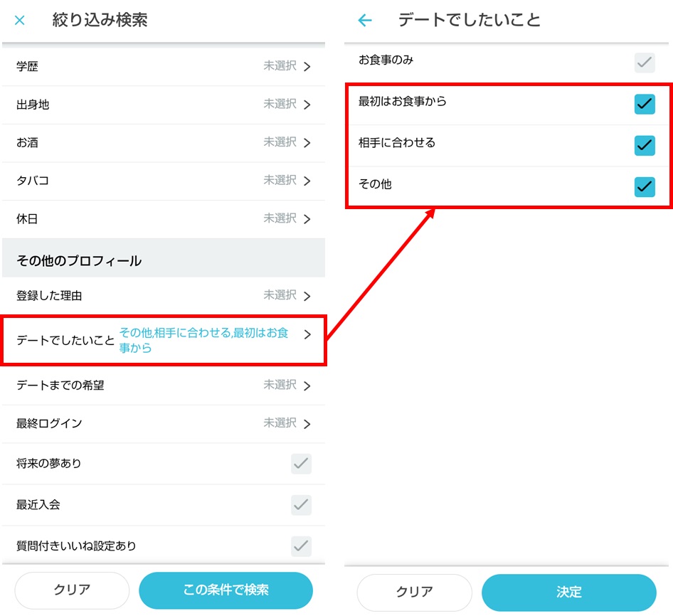Image resolution: width=673 pixels, height=616 pixels.
Task: Uncheck その他 checkbox
Action: [x=644, y=186]
